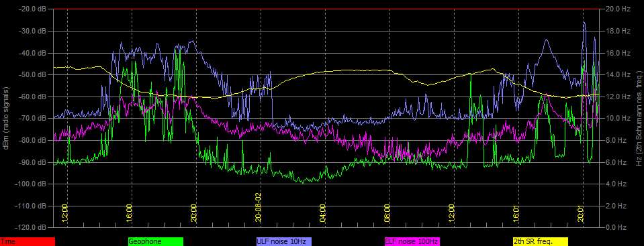Click the yellow 2th SR freq. legend
This screenshot has width=644, height=246.
(x=541, y=242)
